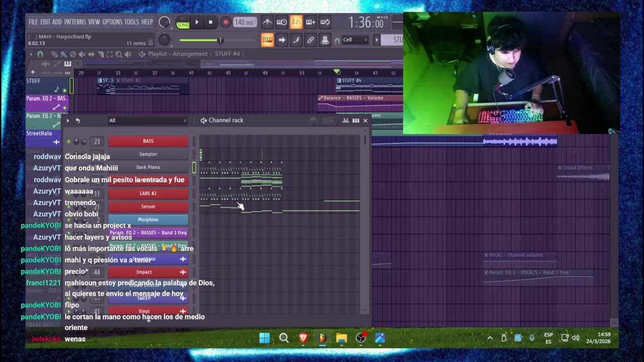The image size is (644, 362).
Task: Open FL Studio from Windows taskbar
Action: click(322, 338)
